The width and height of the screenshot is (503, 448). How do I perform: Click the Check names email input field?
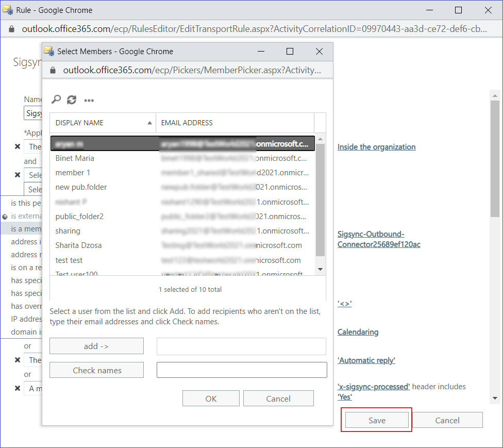tap(242, 370)
